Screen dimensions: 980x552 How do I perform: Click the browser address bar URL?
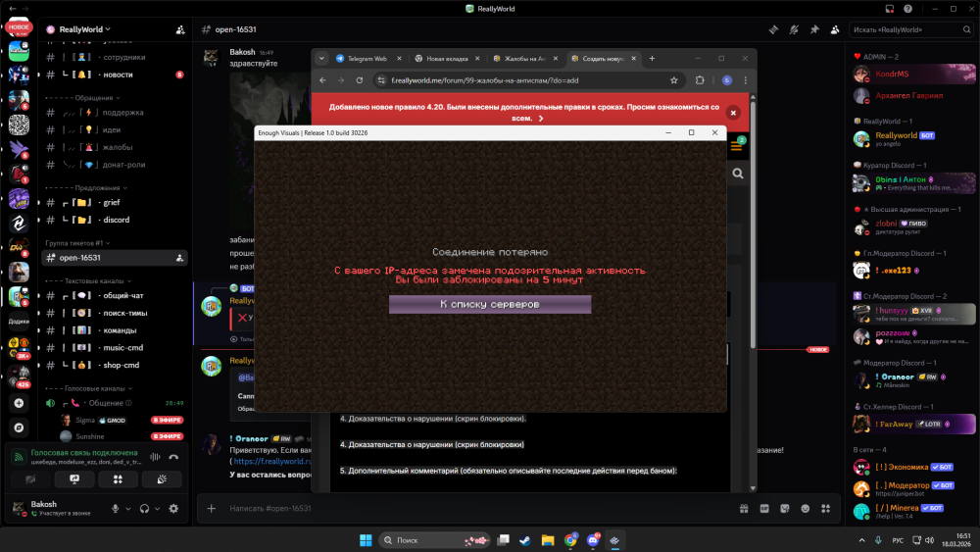[484, 80]
